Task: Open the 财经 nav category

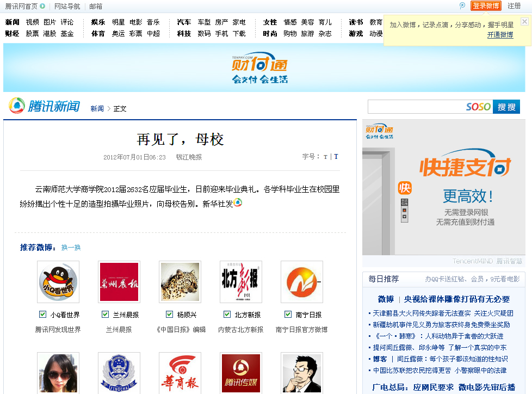Action: click(x=12, y=34)
